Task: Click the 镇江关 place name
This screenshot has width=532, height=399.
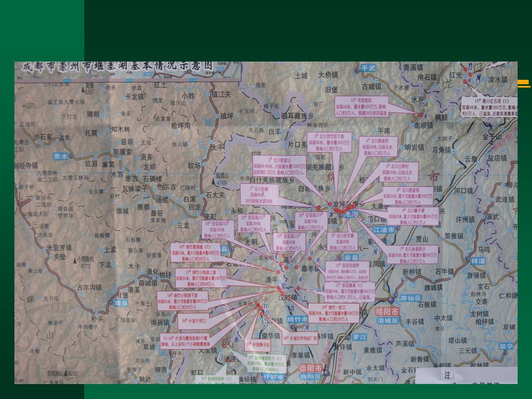Action: (x=221, y=95)
